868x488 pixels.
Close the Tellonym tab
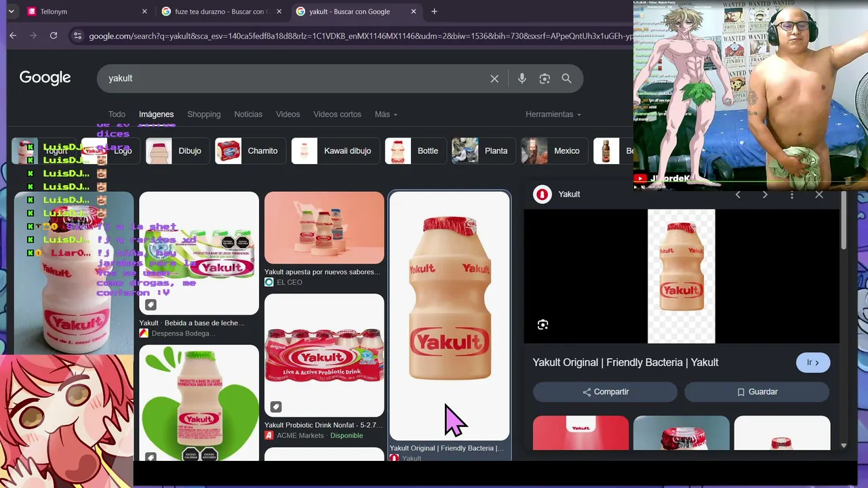[144, 12]
